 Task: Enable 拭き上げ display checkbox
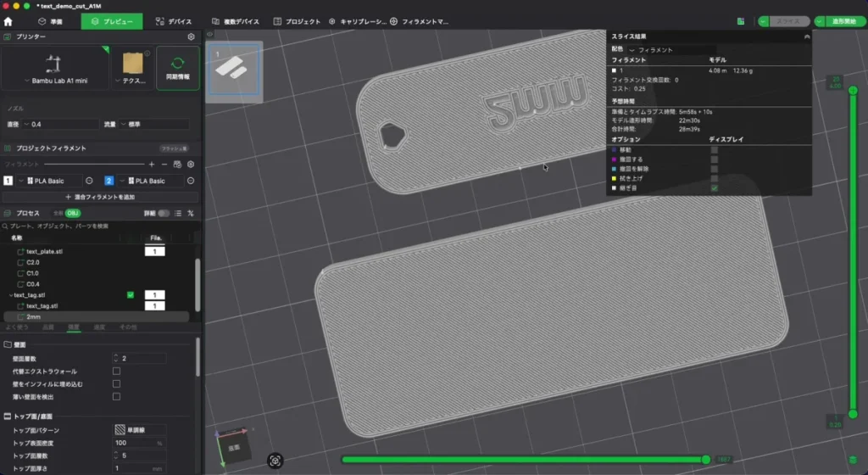click(x=714, y=178)
